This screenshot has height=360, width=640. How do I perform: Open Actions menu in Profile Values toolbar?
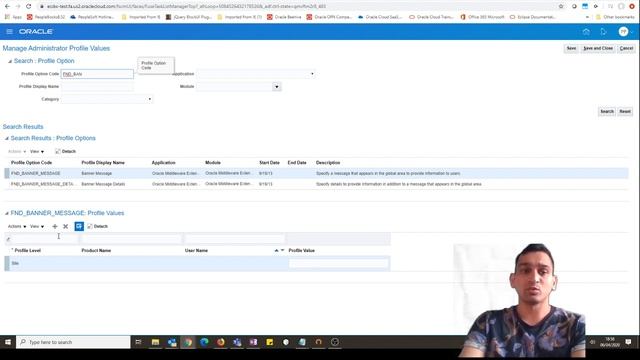(17, 226)
